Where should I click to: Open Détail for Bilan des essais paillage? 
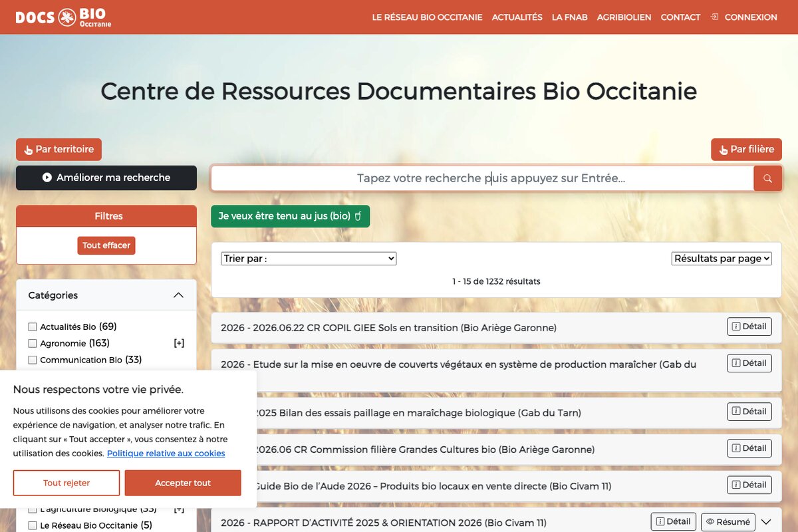(x=749, y=412)
